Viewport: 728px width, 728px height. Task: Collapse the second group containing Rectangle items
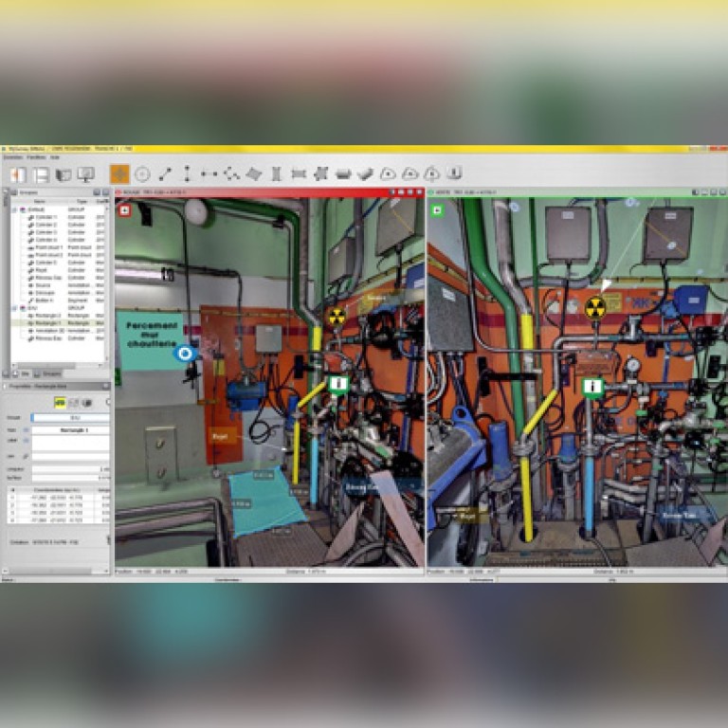point(14,308)
